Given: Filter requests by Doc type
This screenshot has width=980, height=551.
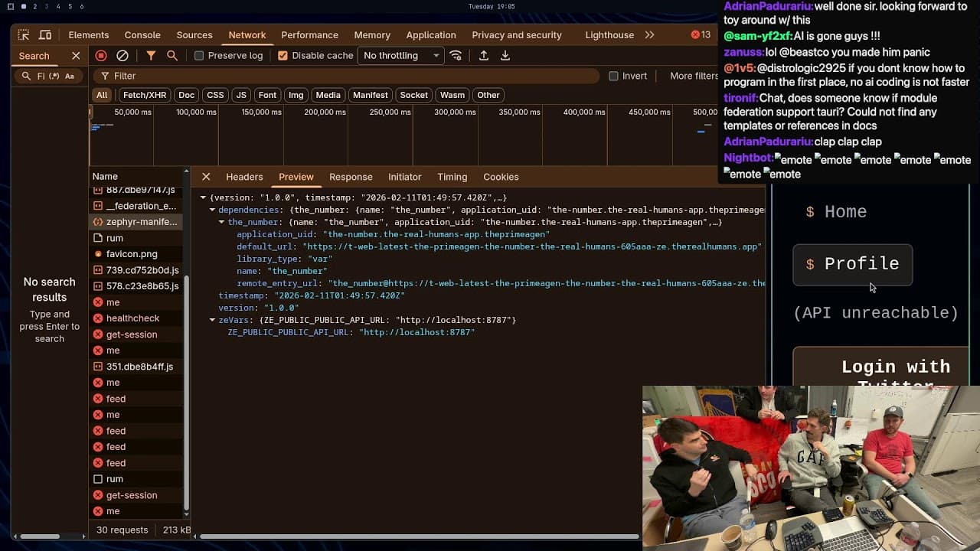Looking at the screenshot, I should 186,95.
